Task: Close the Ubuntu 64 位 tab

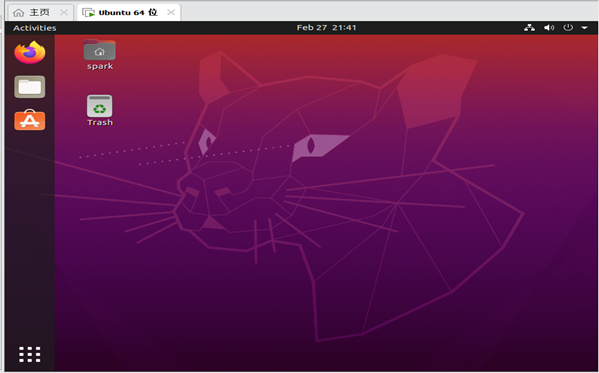Action: (171, 12)
